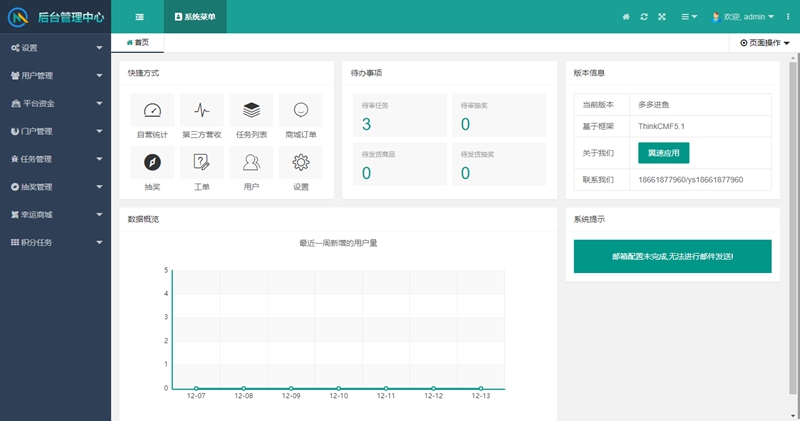The width and height of the screenshot is (800, 421).
Task: Open the admin user dropdown menu
Action: [744, 17]
